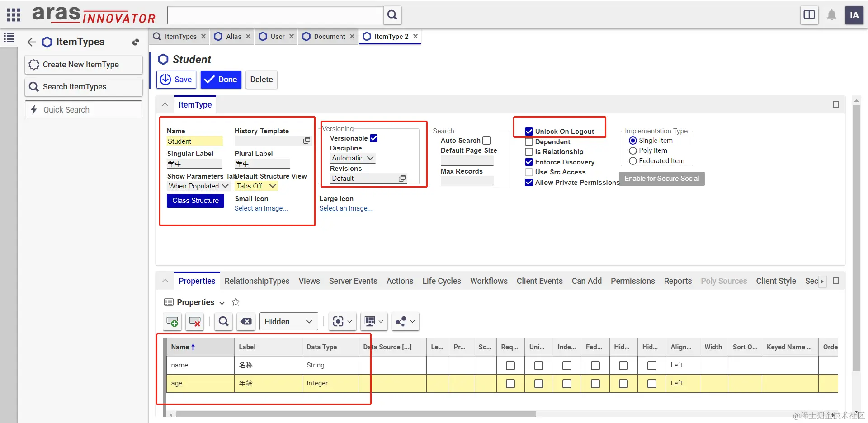
Task: Switch to the Document tab
Action: [x=329, y=36]
